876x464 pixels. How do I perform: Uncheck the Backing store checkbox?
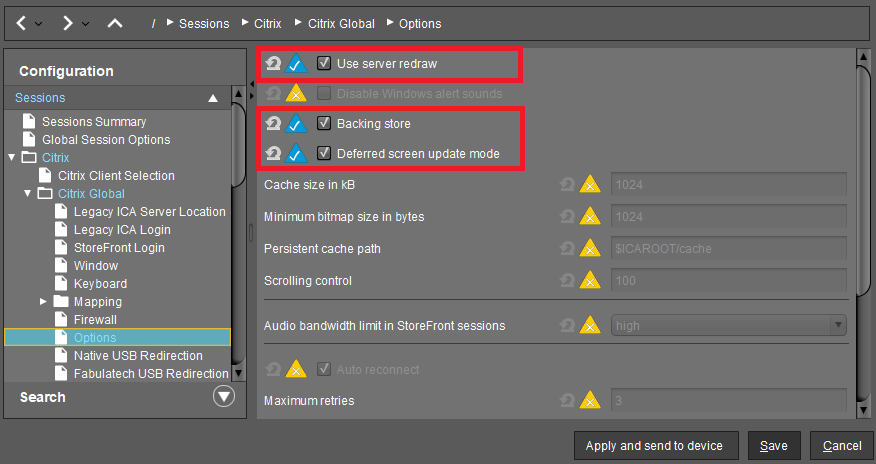(324, 124)
